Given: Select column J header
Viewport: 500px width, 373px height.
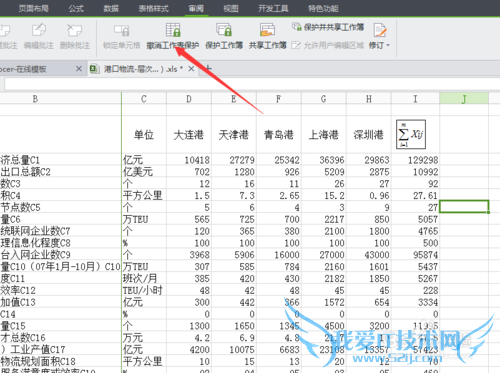Looking at the screenshot, I should click(x=464, y=99).
